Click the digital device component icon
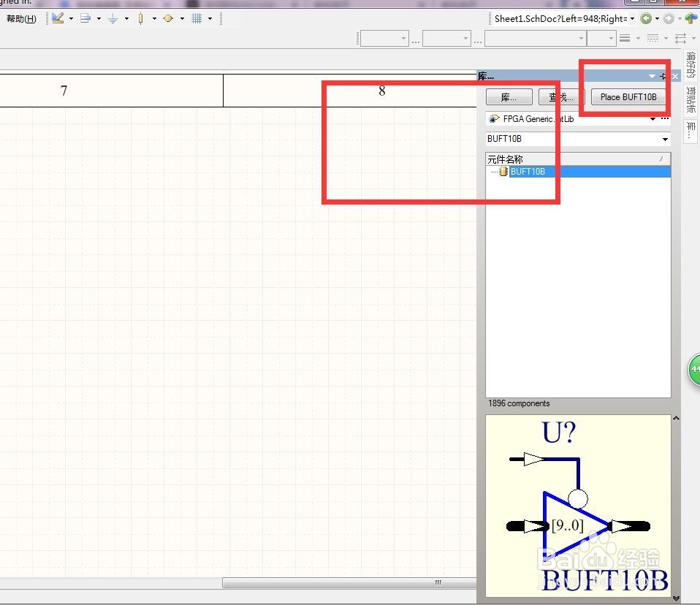The image size is (700, 605). (140, 18)
